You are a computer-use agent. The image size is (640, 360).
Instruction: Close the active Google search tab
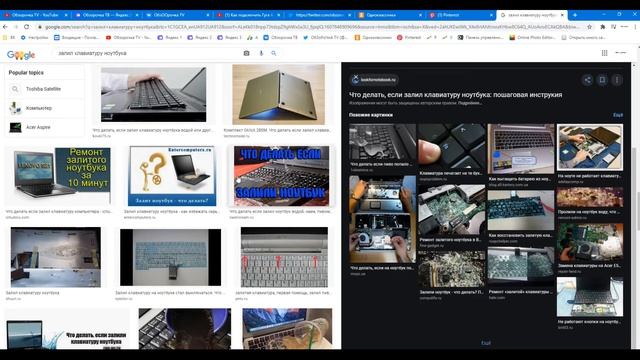pyautogui.click(x=562, y=15)
